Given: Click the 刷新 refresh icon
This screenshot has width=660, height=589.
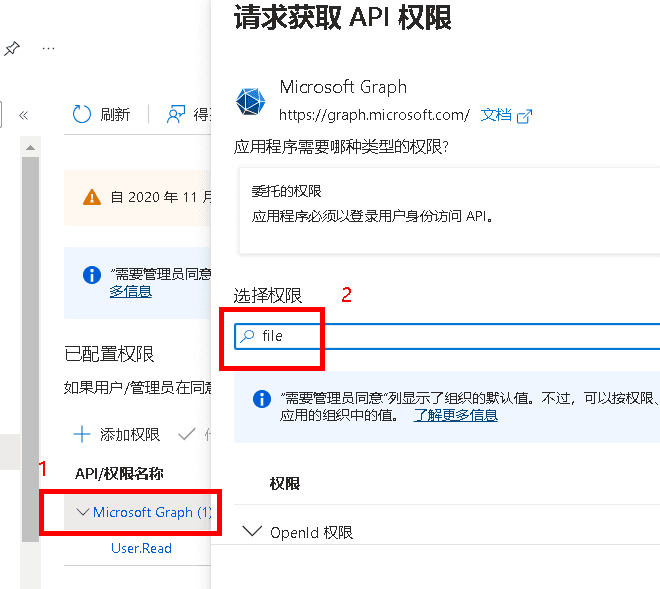Looking at the screenshot, I should 82,115.
